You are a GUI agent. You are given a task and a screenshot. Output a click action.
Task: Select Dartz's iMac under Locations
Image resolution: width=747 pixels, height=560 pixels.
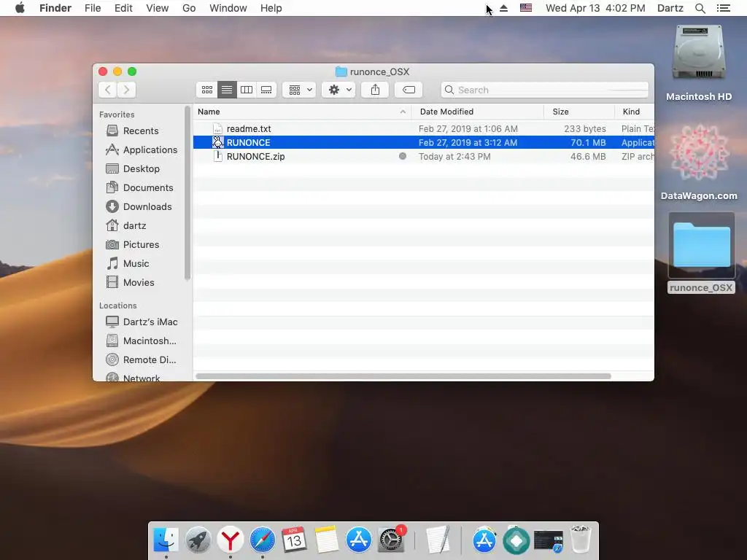point(142,322)
